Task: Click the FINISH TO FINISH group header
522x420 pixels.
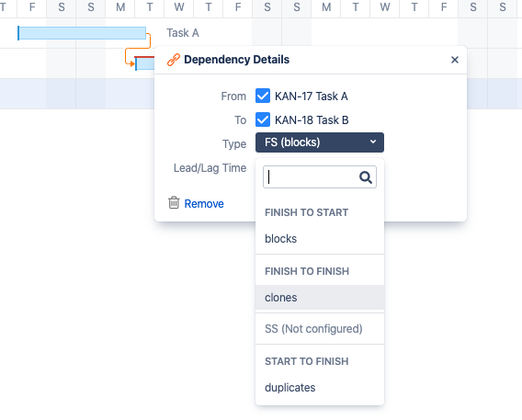Action: (x=307, y=271)
